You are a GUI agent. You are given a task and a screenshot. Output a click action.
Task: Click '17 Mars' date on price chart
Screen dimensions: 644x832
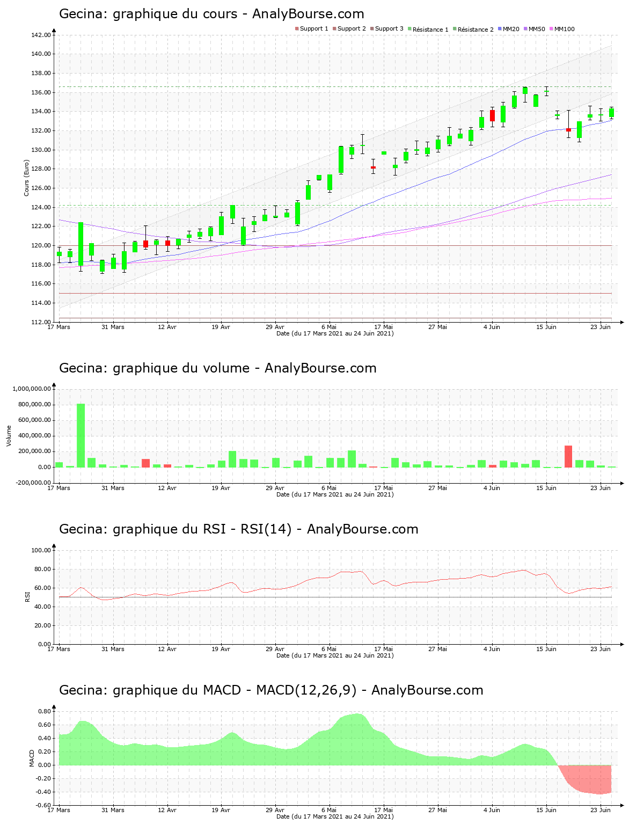point(59,327)
